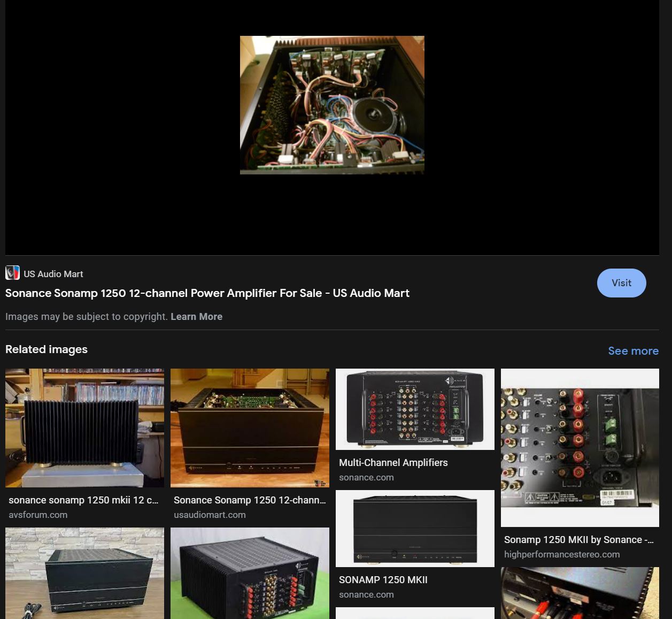This screenshot has width=672, height=619.
Task: Open the Learn More copyright link
Action: (x=196, y=317)
